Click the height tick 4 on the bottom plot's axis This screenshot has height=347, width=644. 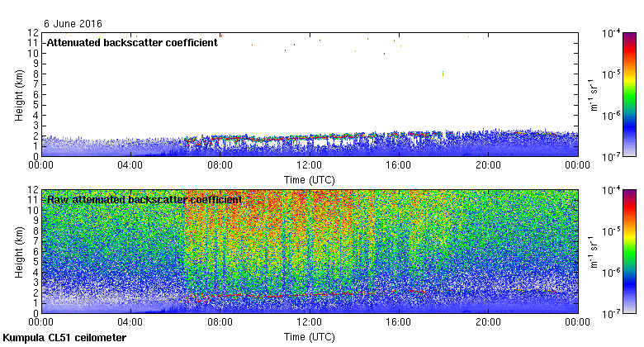coord(36,272)
